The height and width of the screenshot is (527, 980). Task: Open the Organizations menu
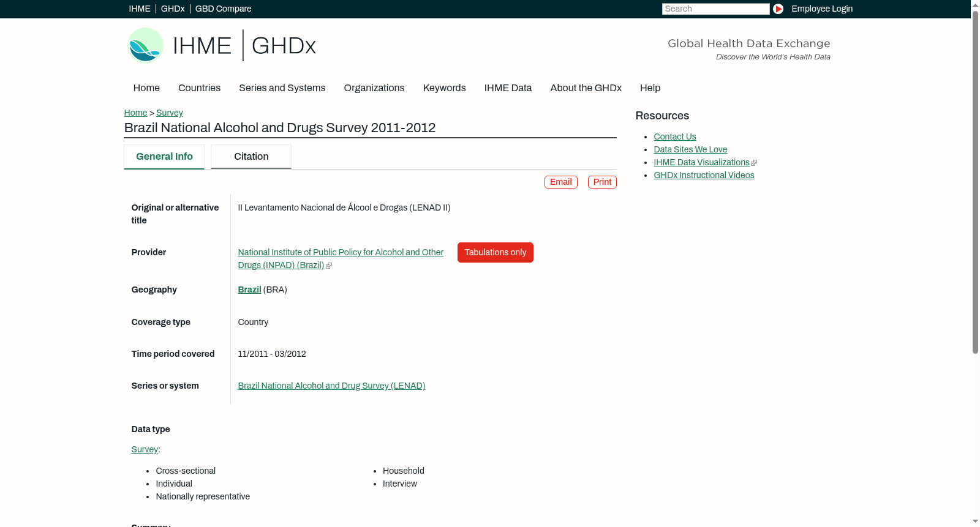click(x=374, y=88)
